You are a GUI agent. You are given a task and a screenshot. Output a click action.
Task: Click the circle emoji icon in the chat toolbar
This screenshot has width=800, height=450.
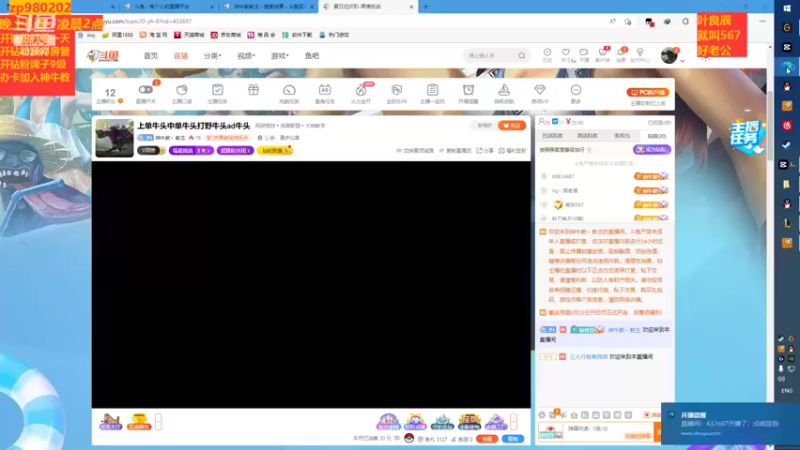pos(542,415)
